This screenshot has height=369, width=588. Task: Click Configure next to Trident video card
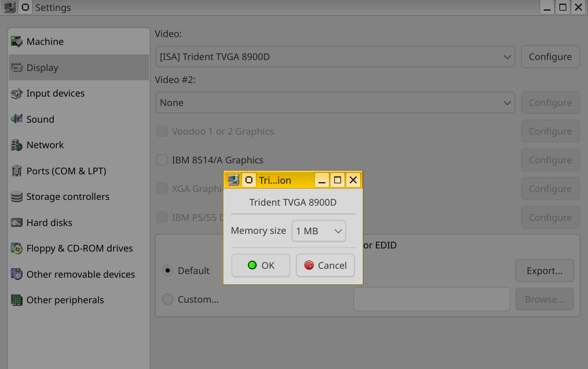pos(550,57)
